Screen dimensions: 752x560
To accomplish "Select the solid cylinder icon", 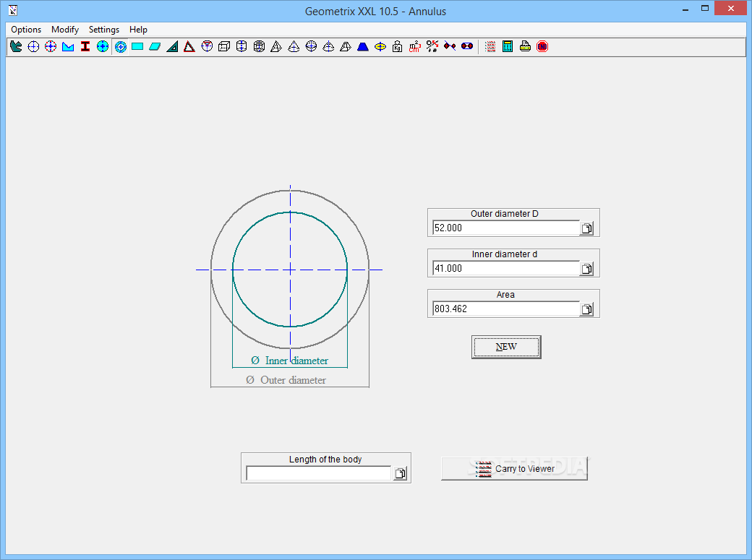I will (242, 46).
